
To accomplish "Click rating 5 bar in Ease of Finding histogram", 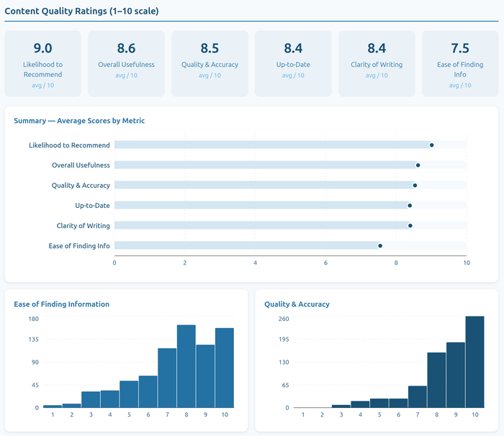I will tap(129, 394).
